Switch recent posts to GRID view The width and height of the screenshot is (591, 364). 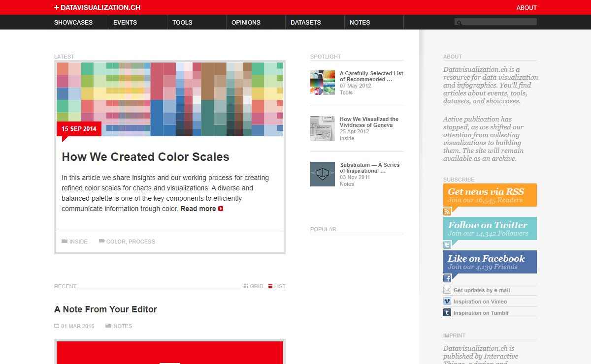257,286
